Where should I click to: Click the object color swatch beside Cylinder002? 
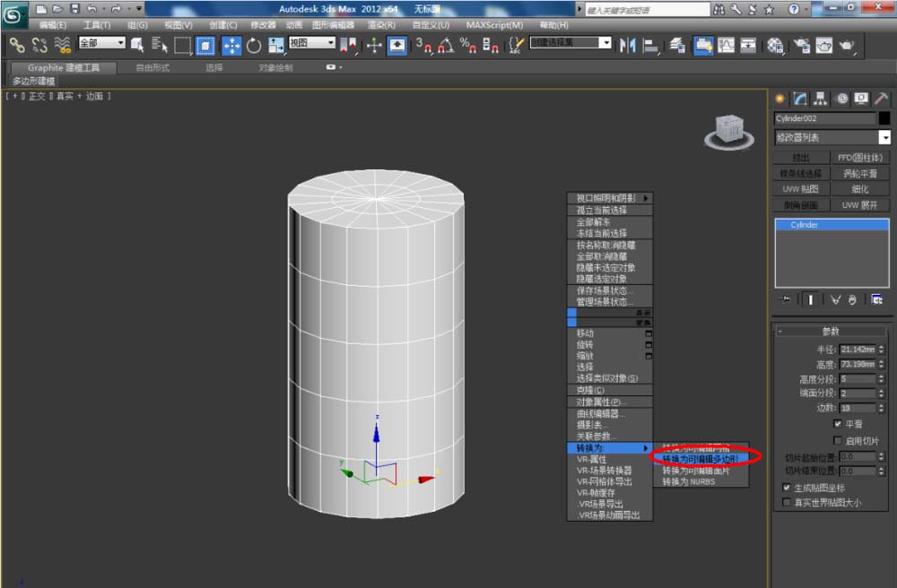tap(884, 118)
